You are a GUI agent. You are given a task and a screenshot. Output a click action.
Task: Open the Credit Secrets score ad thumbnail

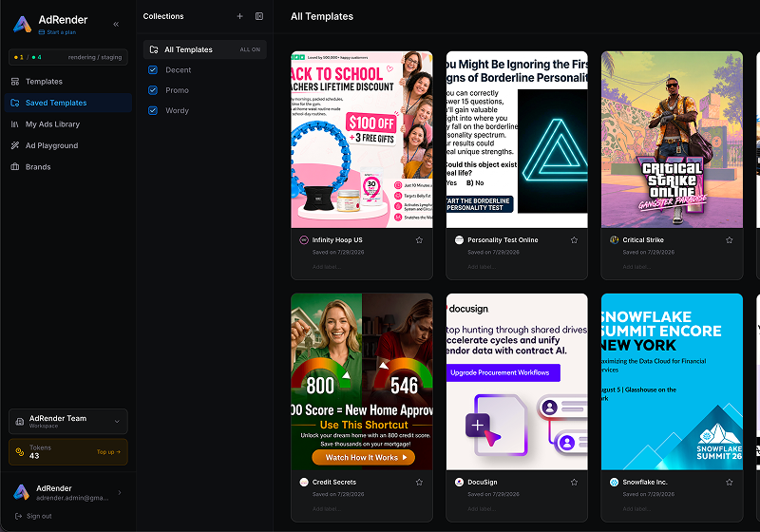tap(362, 382)
